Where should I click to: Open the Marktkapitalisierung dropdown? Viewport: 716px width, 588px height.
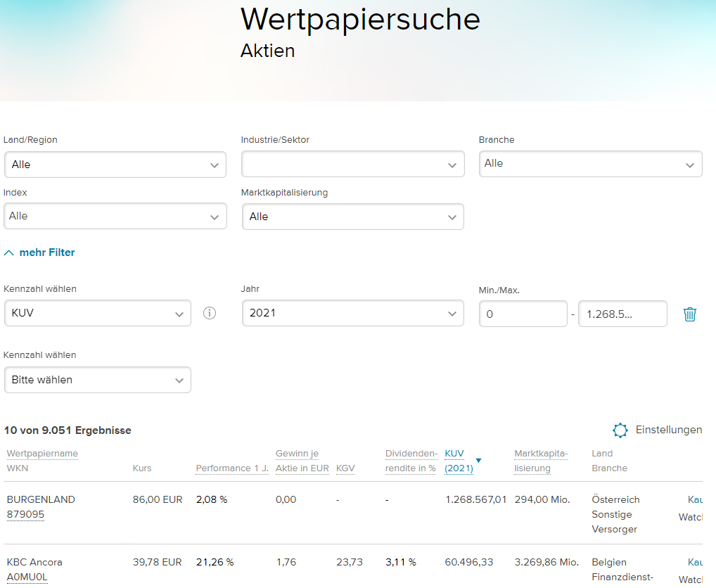point(352,217)
